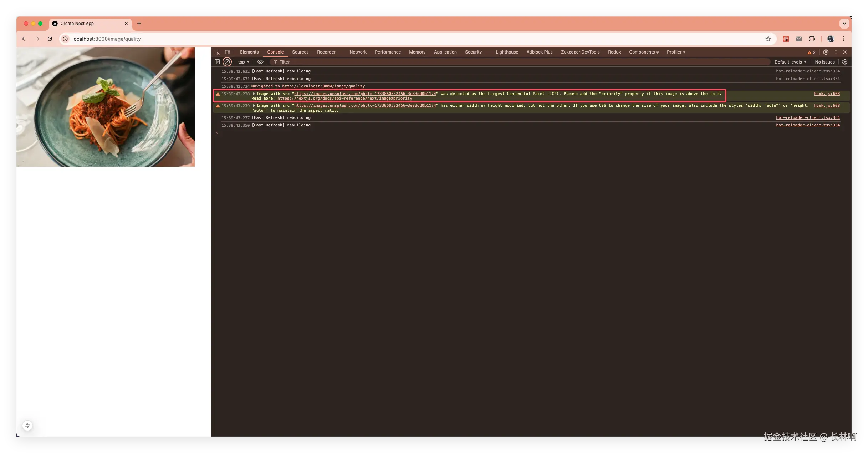Open the DevTools settings gear
This screenshot has height=453, width=868.
point(826,52)
